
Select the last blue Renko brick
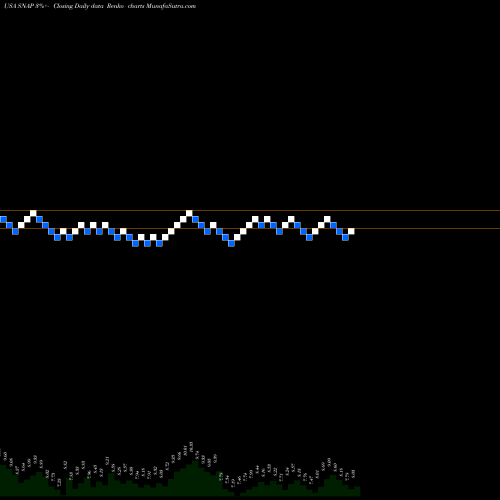345,237
